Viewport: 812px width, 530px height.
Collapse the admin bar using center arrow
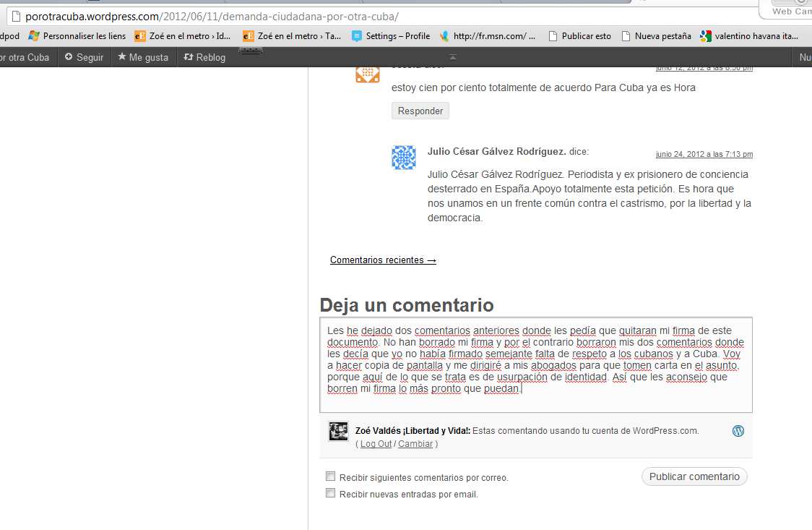(x=453, y=57)
